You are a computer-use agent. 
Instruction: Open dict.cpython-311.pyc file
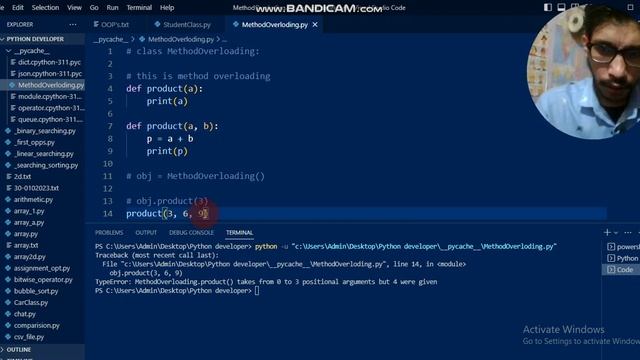49,62
